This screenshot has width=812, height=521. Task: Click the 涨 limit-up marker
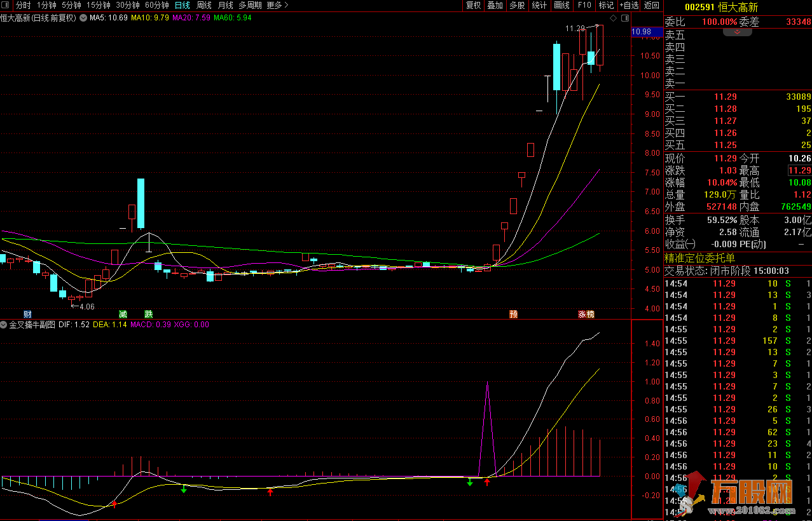point(582,314)
